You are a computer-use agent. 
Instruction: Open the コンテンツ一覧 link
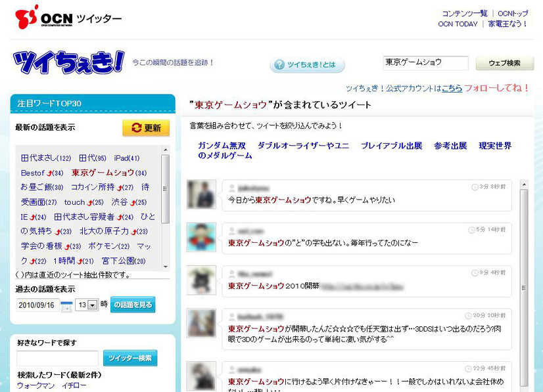tap(465, 14)
